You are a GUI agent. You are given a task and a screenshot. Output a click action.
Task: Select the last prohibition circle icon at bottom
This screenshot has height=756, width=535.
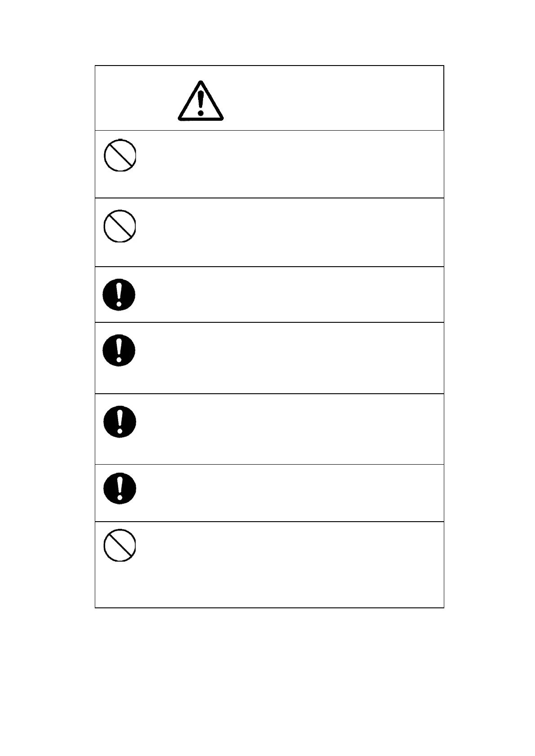click(120, 545)
